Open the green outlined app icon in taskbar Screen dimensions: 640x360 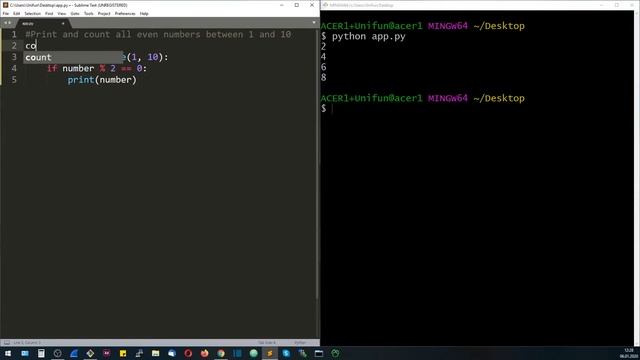(335, 353)
